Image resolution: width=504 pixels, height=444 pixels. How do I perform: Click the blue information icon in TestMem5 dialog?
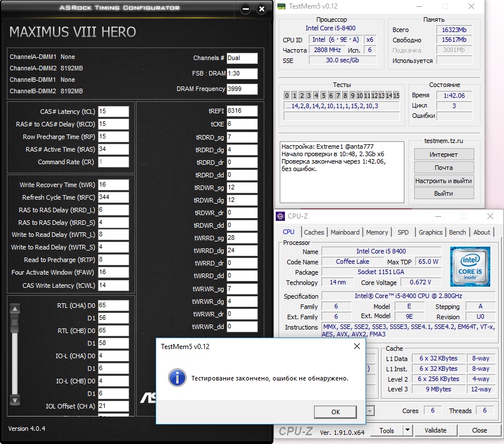[177, 378]
